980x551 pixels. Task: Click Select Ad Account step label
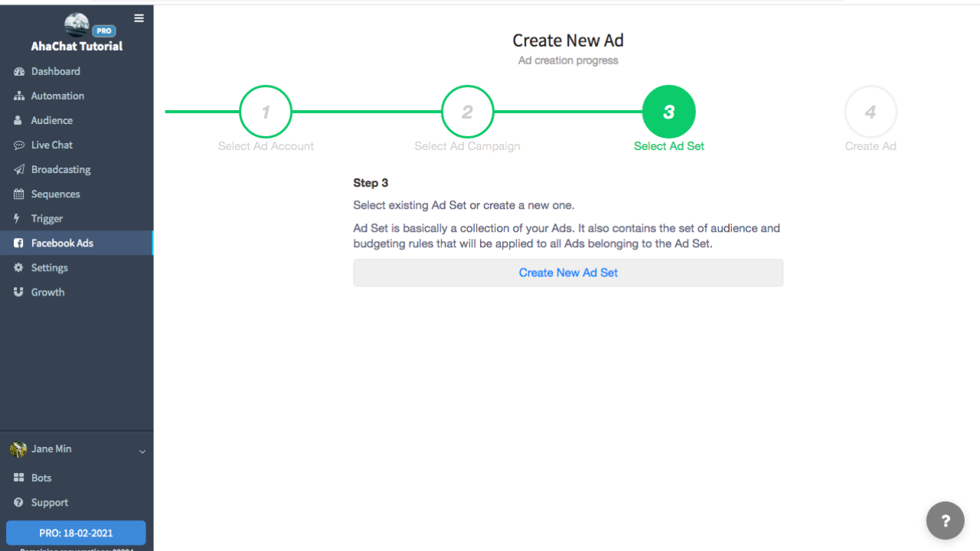(x=266, y=146)
